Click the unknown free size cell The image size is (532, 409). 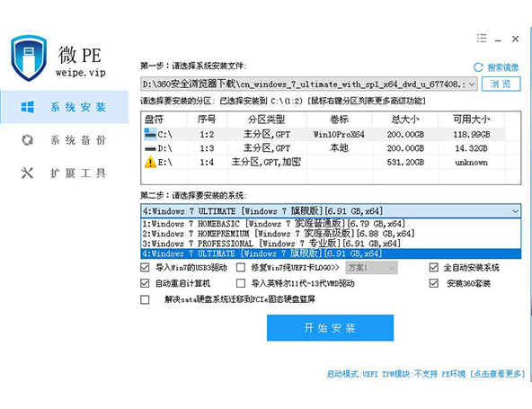pyautogui.click(x=472, y=162)
